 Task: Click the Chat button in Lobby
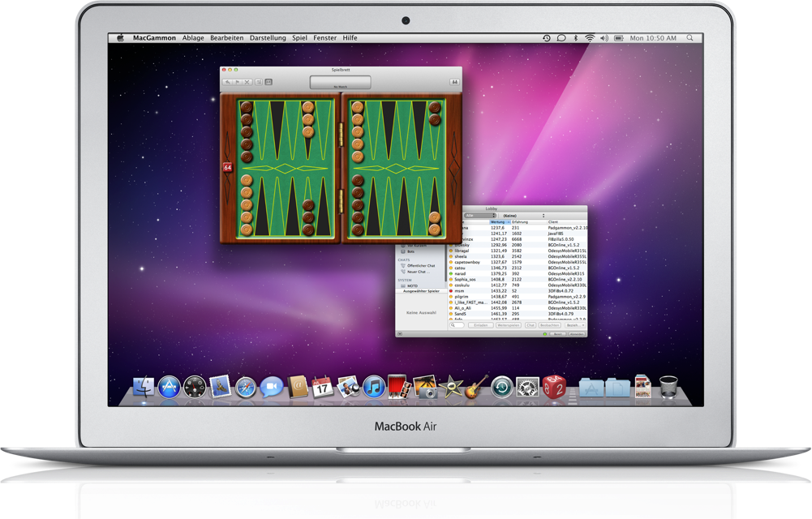pyautogui.click(x=531, y=325)
